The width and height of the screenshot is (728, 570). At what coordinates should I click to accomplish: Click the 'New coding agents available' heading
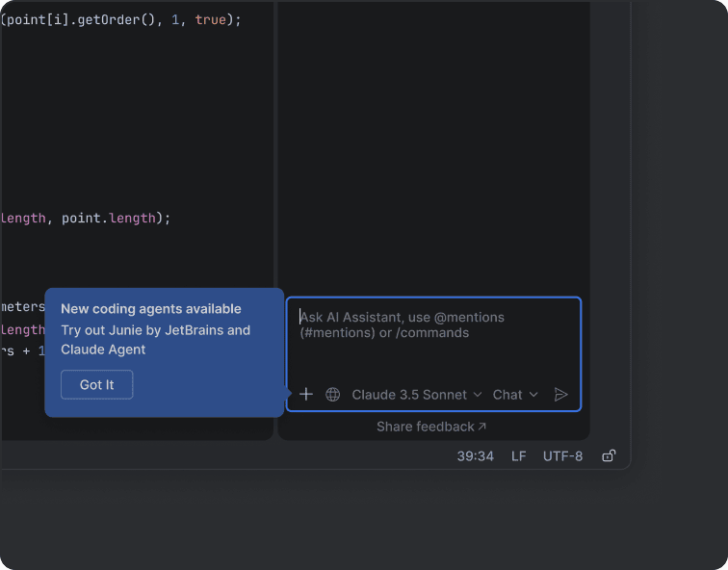(151, 309)
